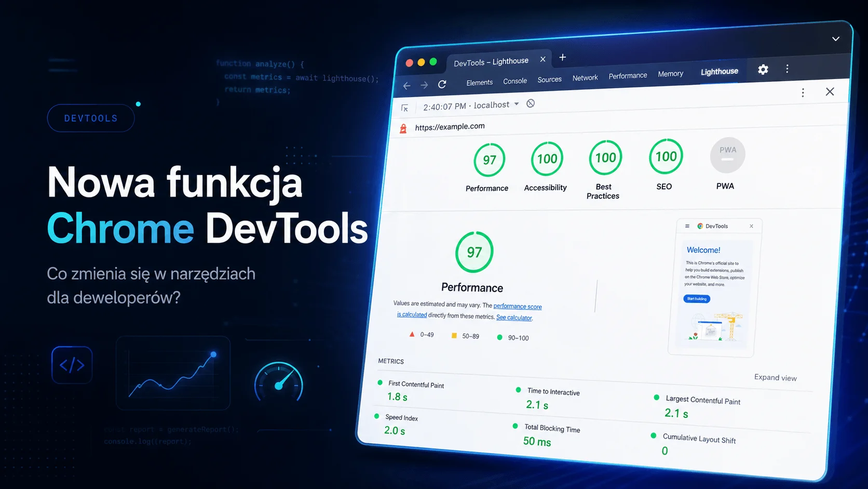This screenshot has width=868, height=489.
Task: Click the large 97 Performance gauge
Action: 474,252
